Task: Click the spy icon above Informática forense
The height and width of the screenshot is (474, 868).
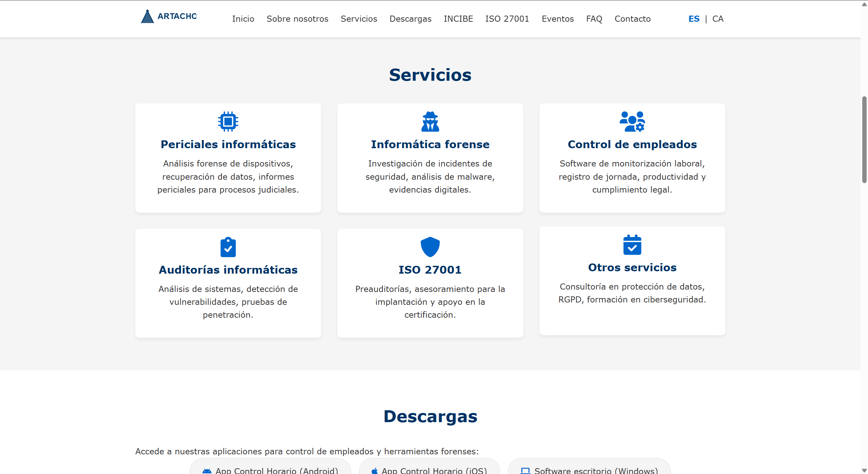Action: click(430, 121)
